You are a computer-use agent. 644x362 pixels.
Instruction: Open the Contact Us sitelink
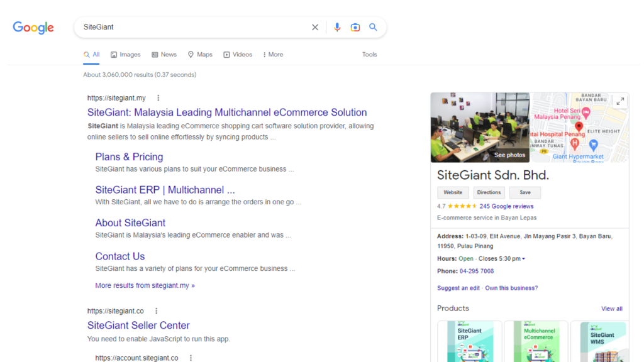(x=120, y=256)
